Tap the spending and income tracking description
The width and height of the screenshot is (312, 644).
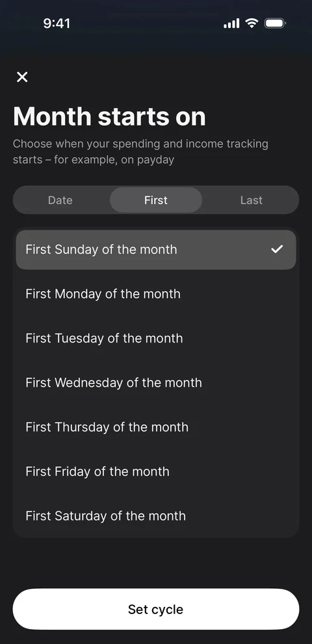click(x=140, y=151)
